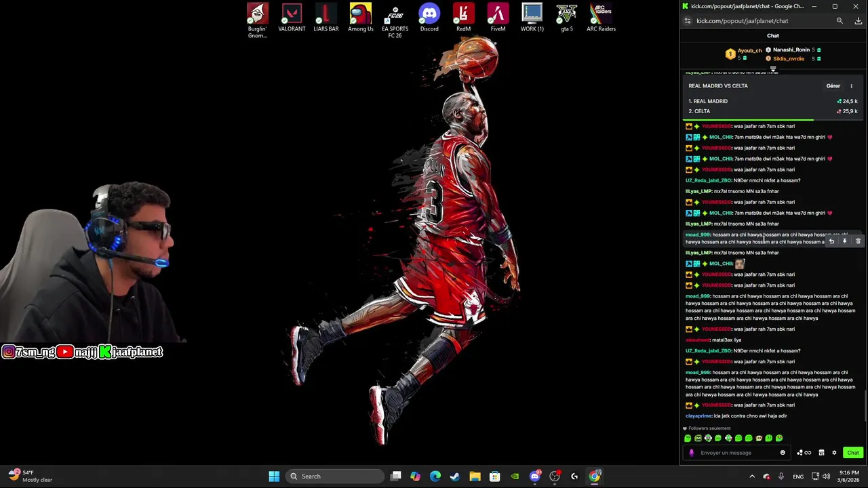
Task: Open Steam from the taskbar
Action: point(455,476)
